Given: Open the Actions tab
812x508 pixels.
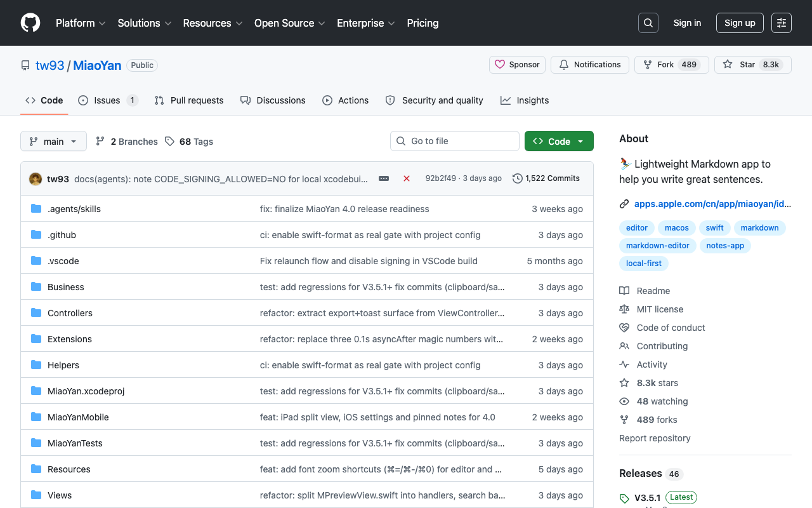Looking at the screenshot, I should point(345,100).
